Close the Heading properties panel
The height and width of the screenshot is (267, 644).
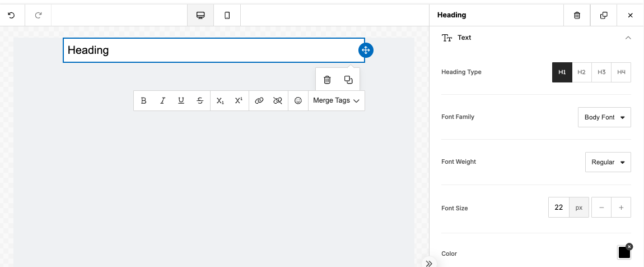point(631,15)
